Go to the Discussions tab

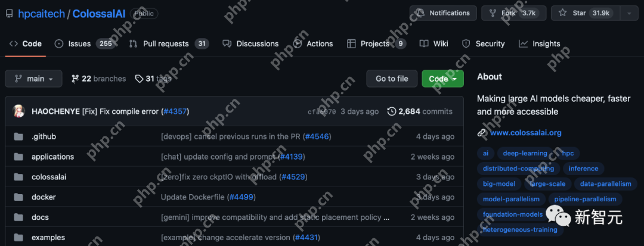pyautogui.click(x=250, y=43)
